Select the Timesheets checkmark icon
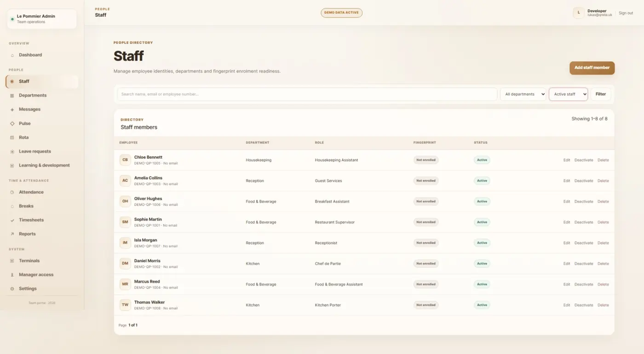644x354 pixels. pos(12,220)
